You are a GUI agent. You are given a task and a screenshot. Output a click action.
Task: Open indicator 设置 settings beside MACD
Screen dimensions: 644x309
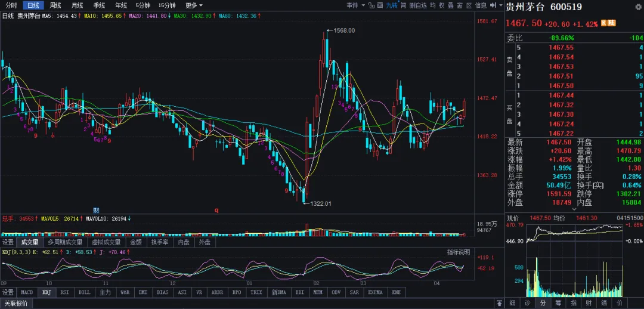[8, 292]
